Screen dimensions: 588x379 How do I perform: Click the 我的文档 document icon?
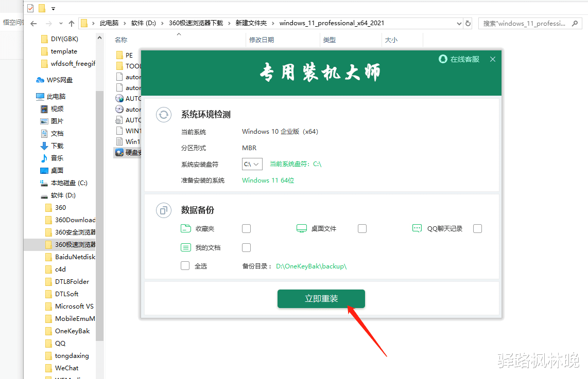click(186, 247)
